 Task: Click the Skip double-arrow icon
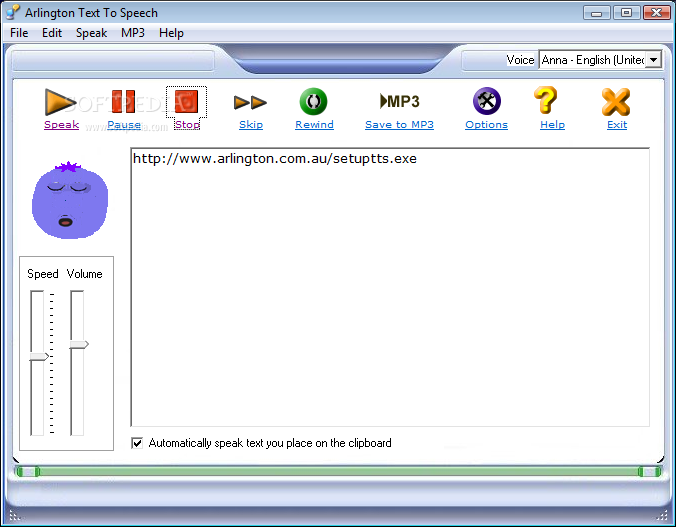click(250, 102)
